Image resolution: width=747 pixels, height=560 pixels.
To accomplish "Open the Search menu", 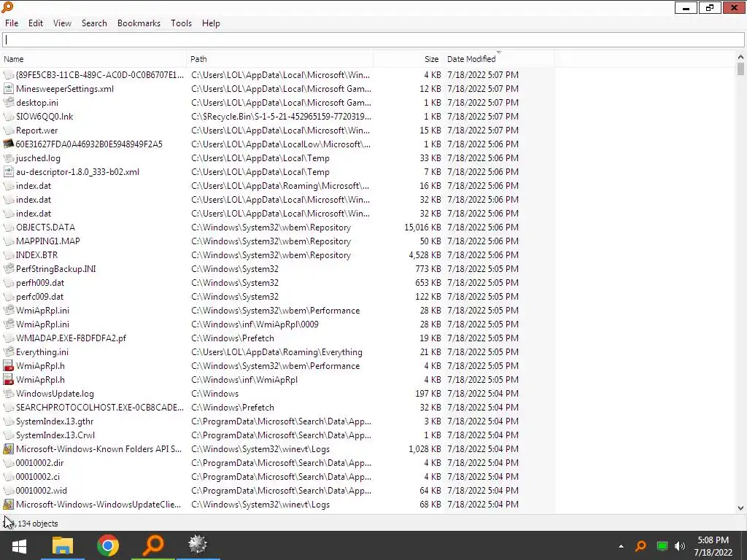I will (94, 23).
